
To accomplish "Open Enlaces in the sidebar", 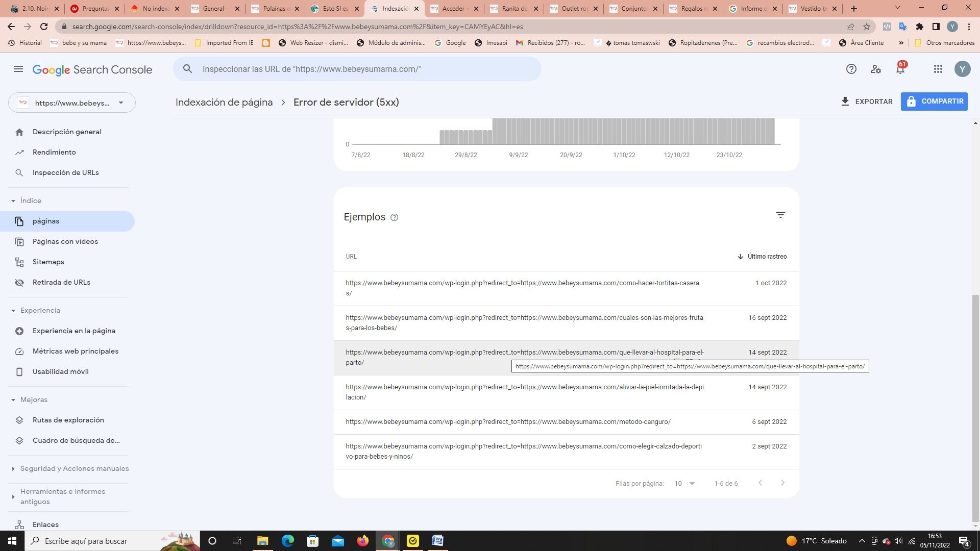I will 67,524.
